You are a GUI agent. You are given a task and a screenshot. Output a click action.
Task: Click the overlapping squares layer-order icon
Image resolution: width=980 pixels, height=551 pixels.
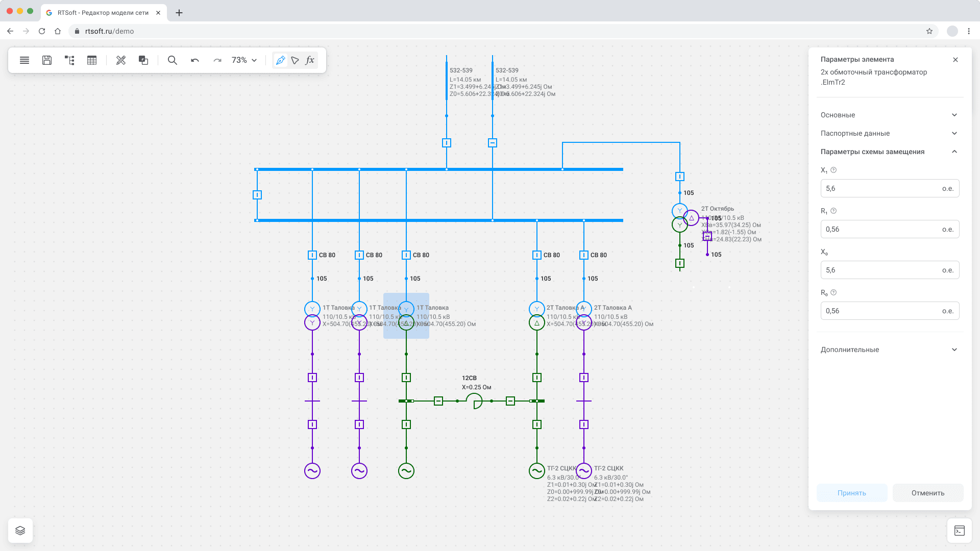(143, 60)
